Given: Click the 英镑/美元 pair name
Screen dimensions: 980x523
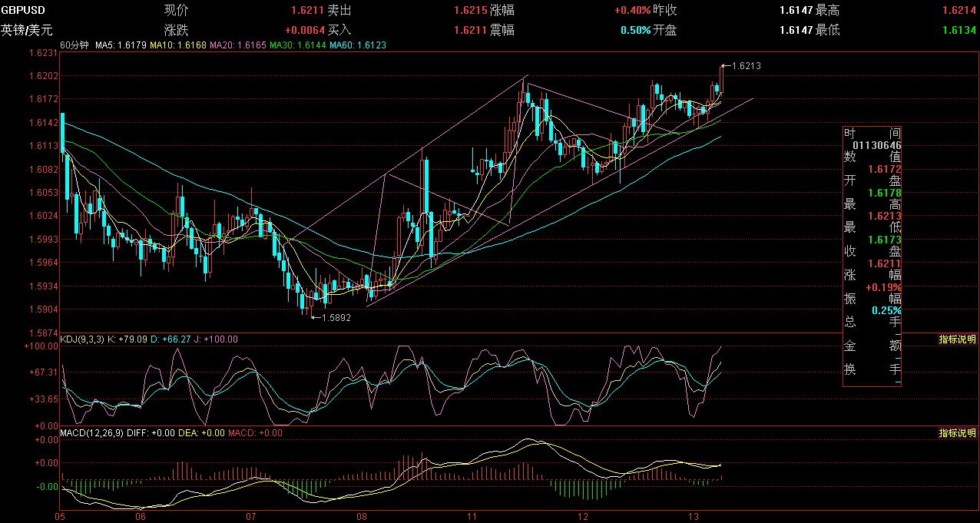Looking at the screenshot, I should click(28, 31).
